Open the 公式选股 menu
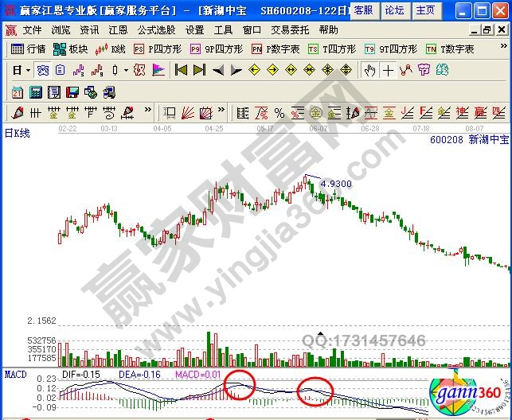512x420 pixels. (155, 30)
